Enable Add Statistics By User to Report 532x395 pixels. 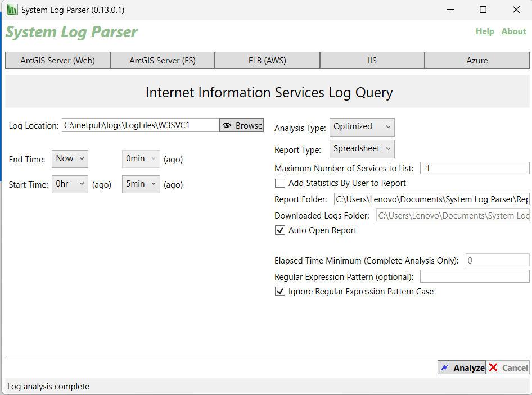(280, 183)
